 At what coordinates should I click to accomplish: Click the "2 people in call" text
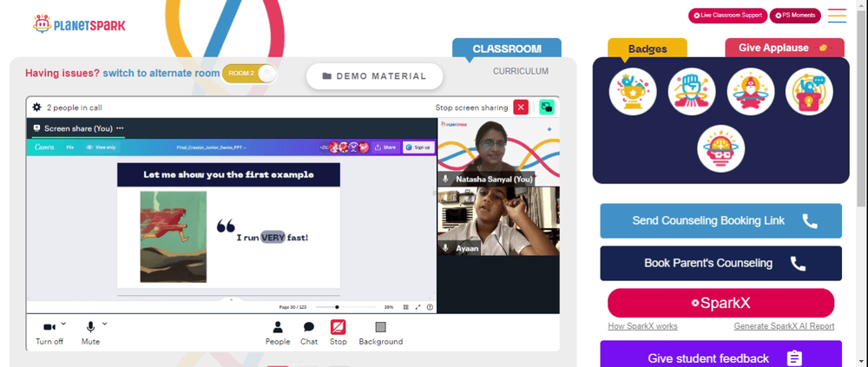click(74, 108)
